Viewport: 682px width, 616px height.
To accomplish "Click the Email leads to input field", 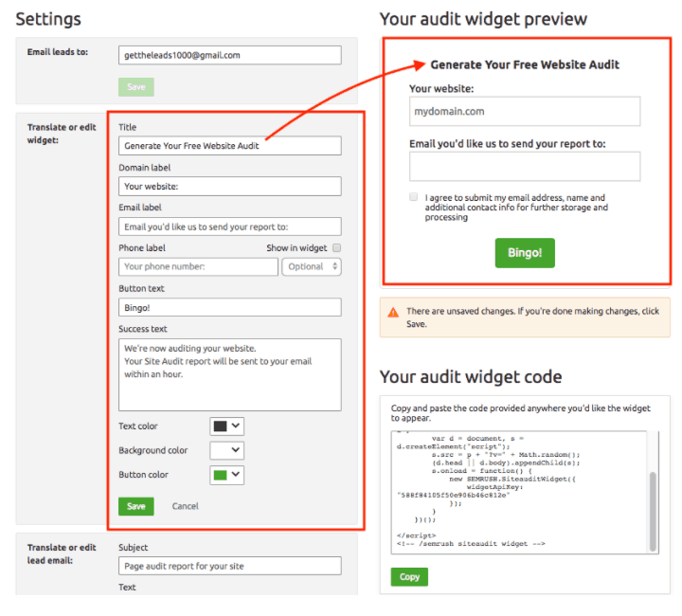I will pyautogui.click(x=229, y=55).
